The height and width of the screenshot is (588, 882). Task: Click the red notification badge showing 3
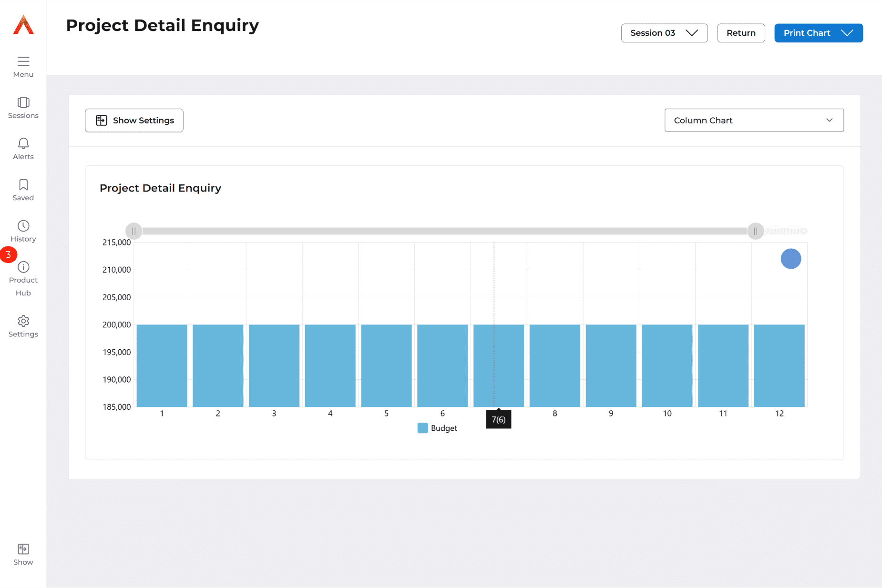(9, 254)
